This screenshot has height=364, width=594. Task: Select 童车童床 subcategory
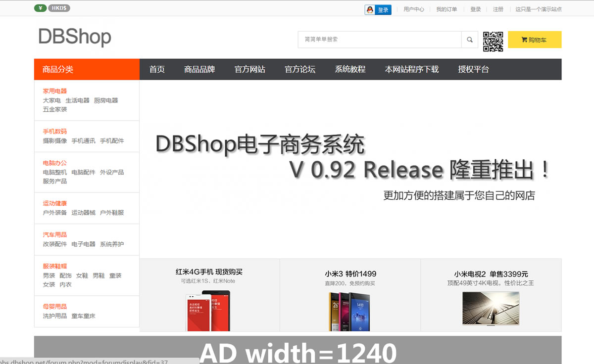click(83, 316)
